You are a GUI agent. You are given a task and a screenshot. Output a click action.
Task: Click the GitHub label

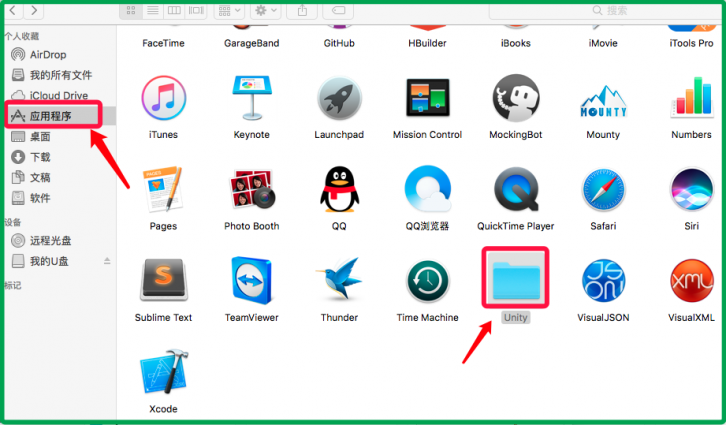coord(339,43)
